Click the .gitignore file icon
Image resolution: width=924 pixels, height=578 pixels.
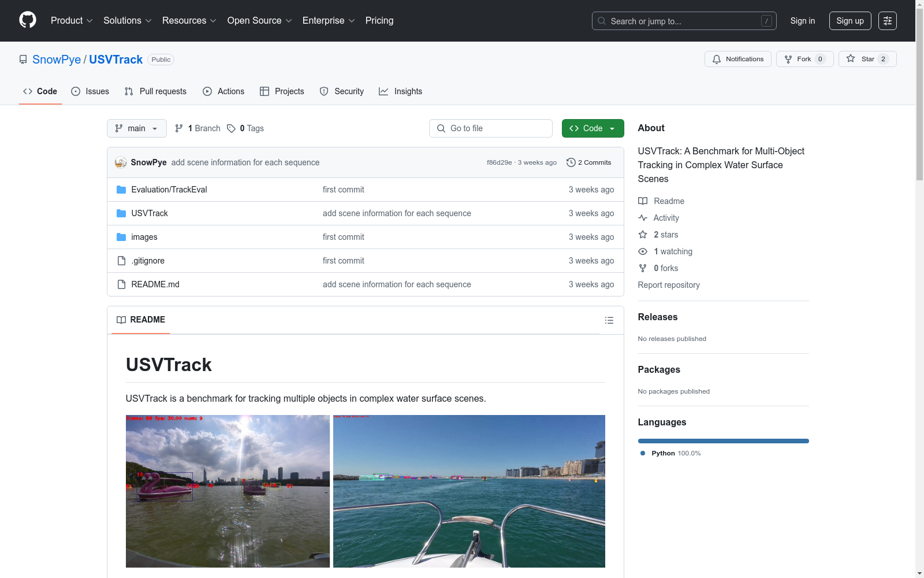coord(121,261)
